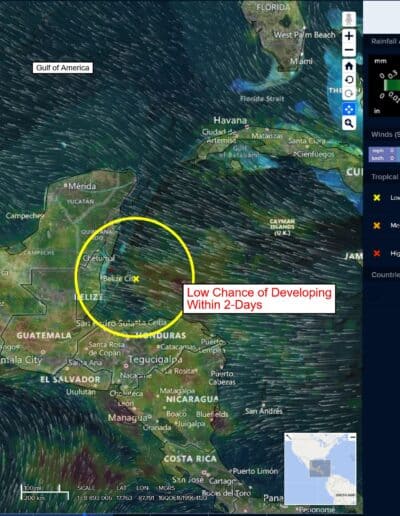Click the green rainfall color scale

(x=392, y=85)
